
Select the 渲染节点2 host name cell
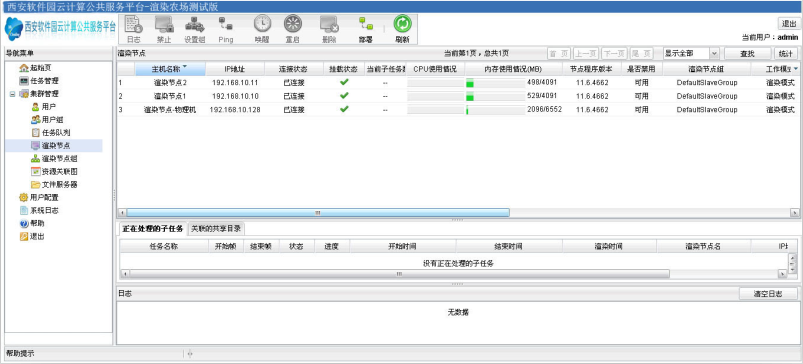point(170,82)
